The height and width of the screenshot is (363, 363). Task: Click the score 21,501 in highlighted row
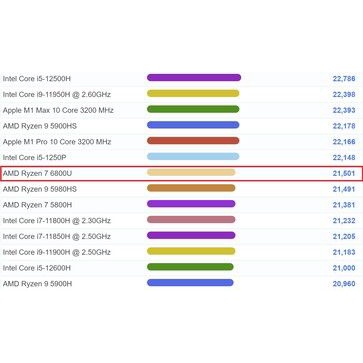tap(344, 173)
